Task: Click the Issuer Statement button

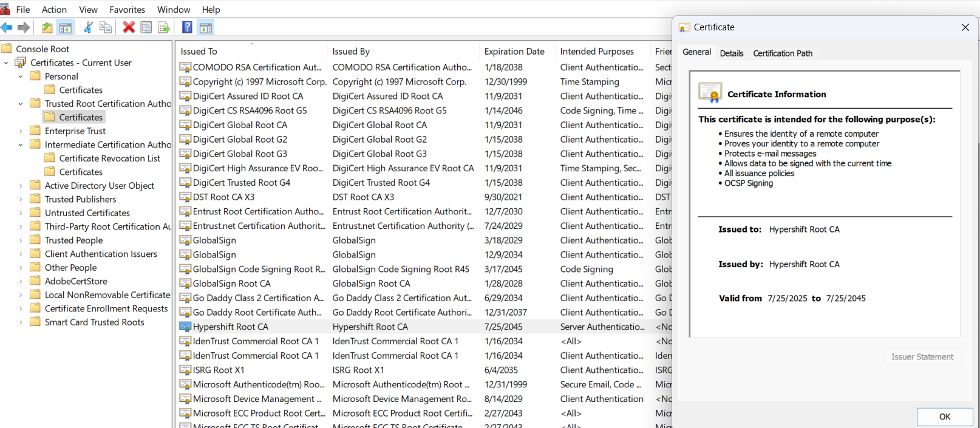Action: 922,357
